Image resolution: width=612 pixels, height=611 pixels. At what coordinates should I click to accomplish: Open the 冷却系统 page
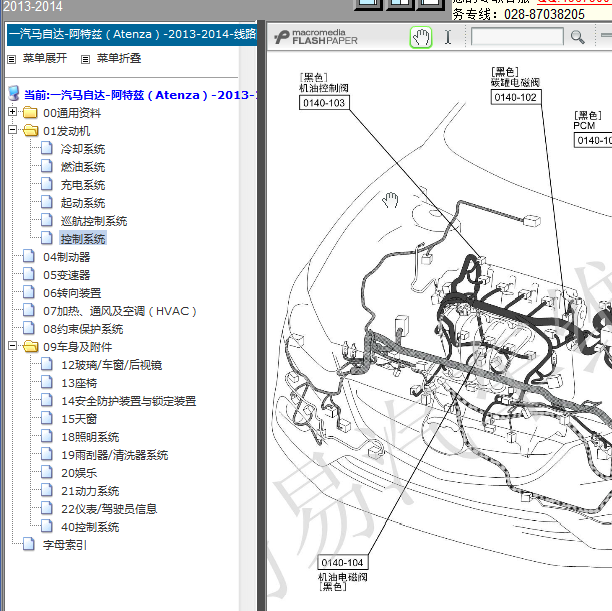[83, 149]
